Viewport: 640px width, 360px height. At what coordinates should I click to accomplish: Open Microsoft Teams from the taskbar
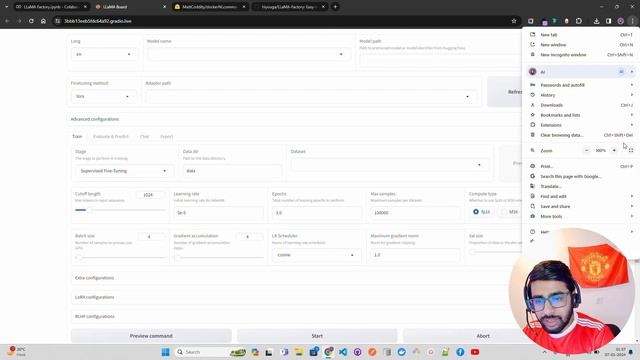[284, 352]
